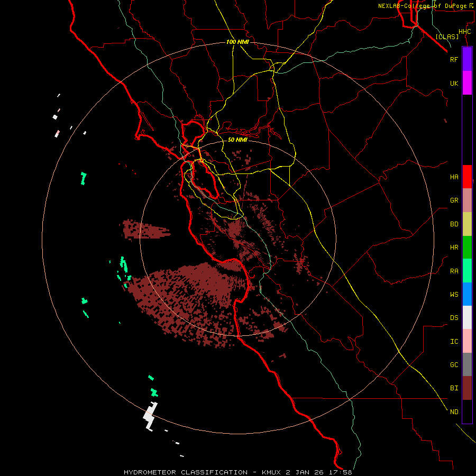
Task: Click the DS legend label
Action: 454,318
